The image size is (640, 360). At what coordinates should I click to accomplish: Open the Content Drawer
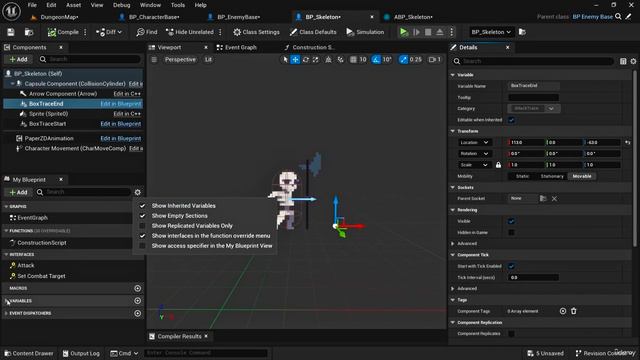point(29,353)
